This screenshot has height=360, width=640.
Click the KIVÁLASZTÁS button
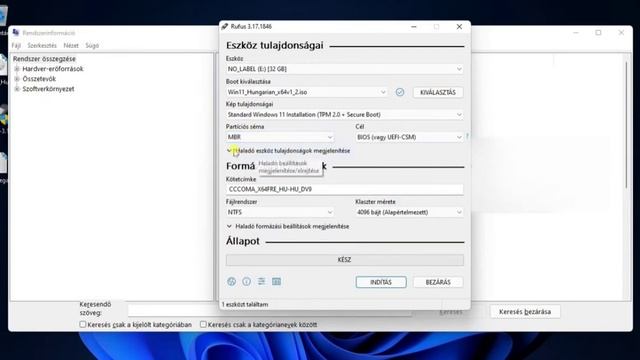pyautogui.click(x=438, y=92)
